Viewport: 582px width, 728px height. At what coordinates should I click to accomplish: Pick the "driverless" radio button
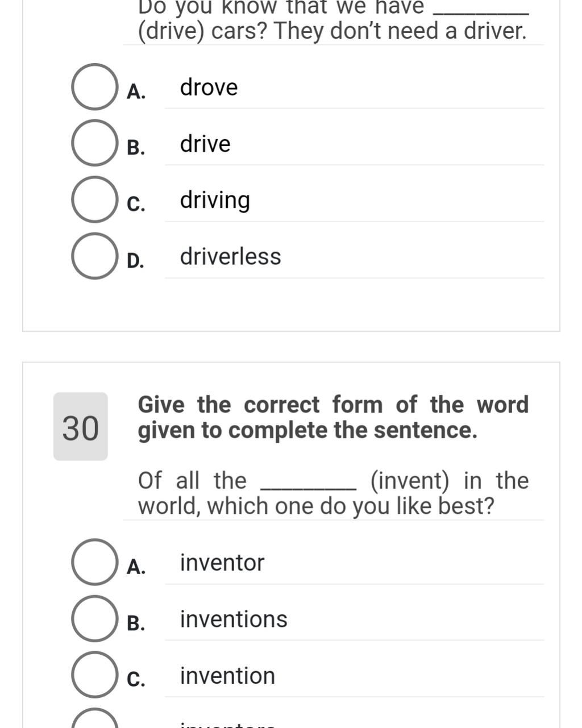[x=94, y=256]
